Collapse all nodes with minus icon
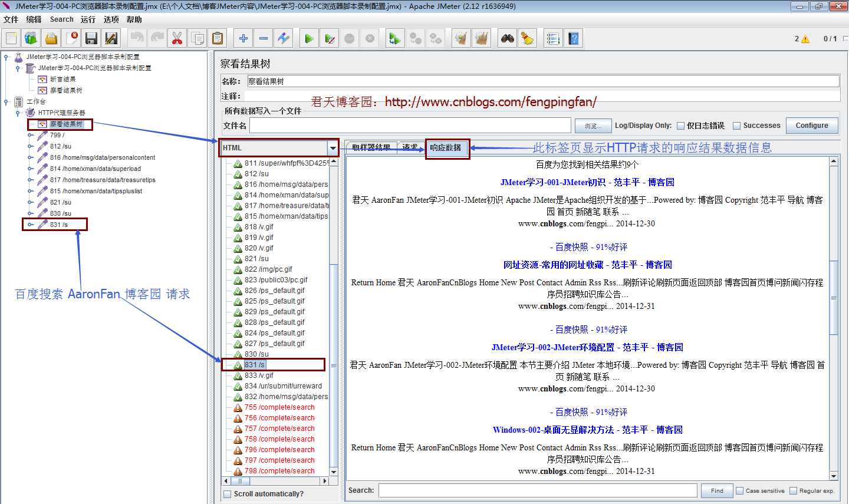Image resolution: width=849 pixels, height=504 pixels. [264, 39]
